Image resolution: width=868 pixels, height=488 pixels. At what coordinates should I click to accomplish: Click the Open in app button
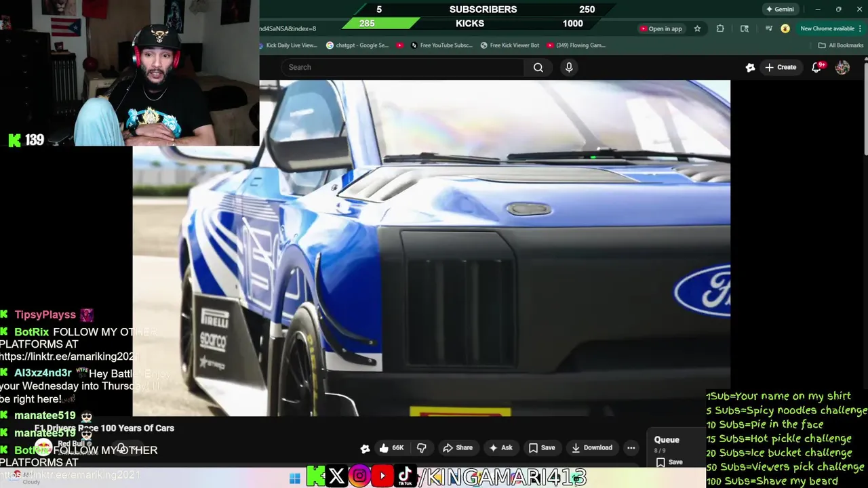[x=660, y=28]
